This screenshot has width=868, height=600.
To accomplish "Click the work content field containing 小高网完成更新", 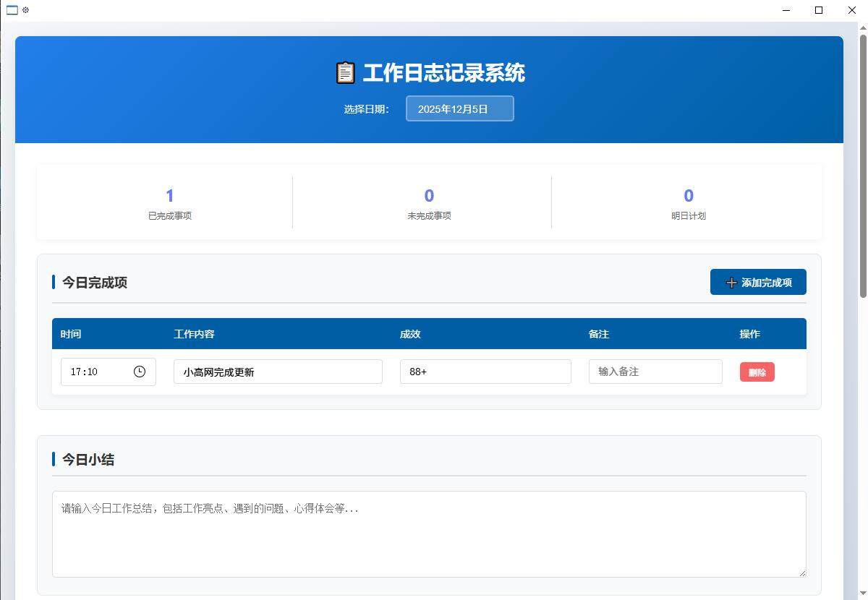I will (277, 371).
